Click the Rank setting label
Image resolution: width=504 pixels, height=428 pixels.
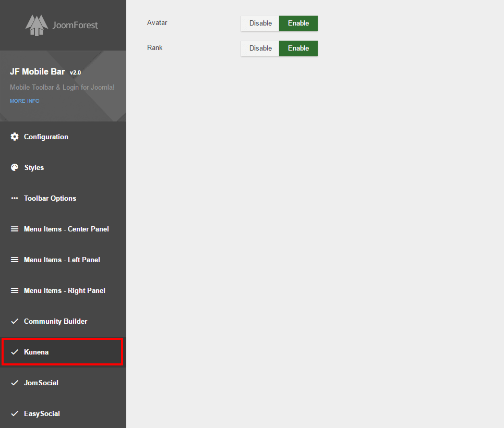click(155, 48)
